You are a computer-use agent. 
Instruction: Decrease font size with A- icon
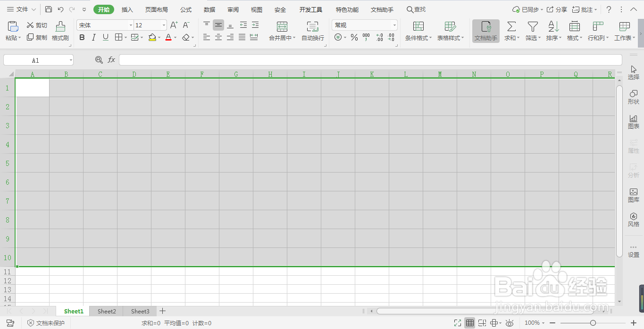pyautogui.click(x=186, y=25)
